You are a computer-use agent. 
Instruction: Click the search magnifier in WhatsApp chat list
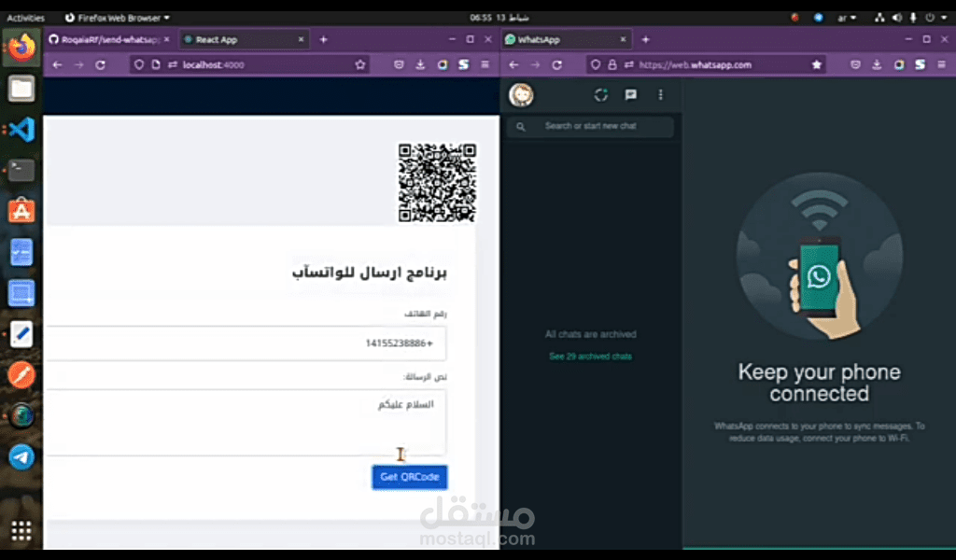pyautogui.click(x=520, y=125)
